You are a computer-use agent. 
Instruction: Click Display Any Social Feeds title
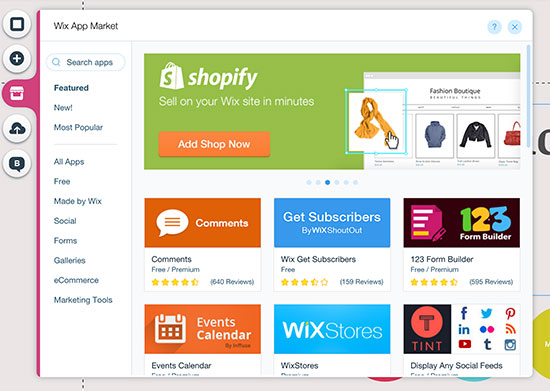pos(456,365)
